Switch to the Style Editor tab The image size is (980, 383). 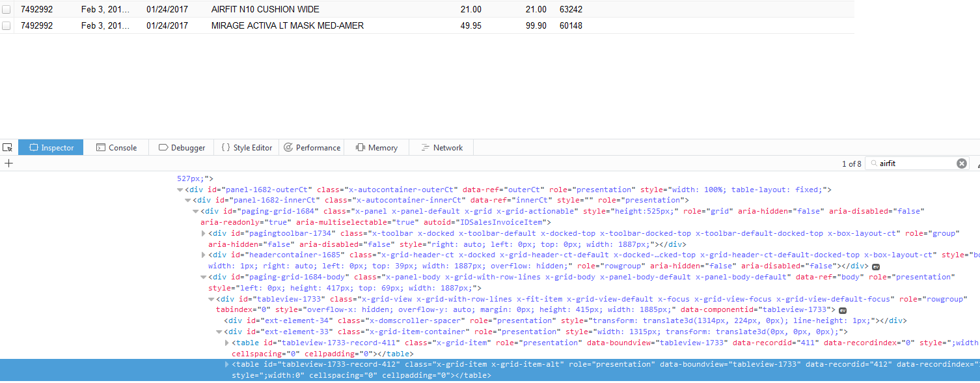(247, 147)
